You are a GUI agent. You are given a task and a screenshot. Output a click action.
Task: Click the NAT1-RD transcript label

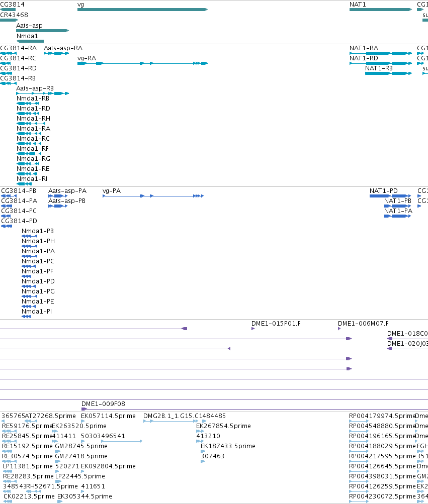(364, 58)
